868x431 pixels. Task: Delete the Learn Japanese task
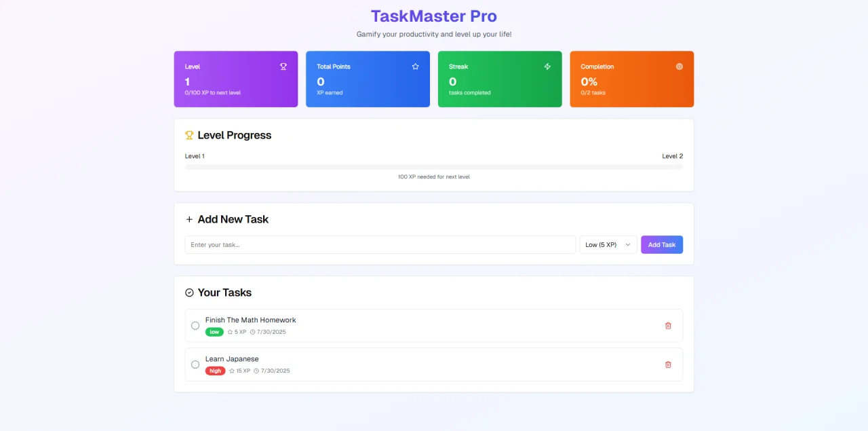pos(668,364)
